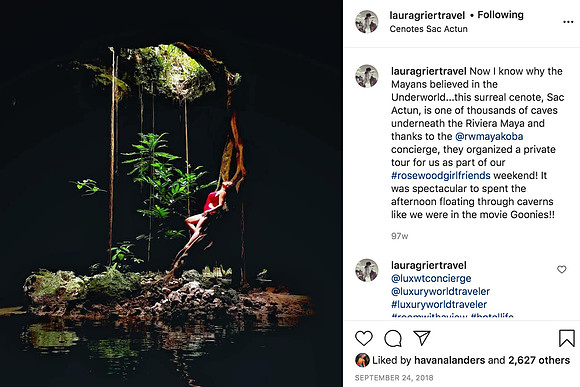
Task: Visit the @rwmayakoba mention
Action: (489, 137)
